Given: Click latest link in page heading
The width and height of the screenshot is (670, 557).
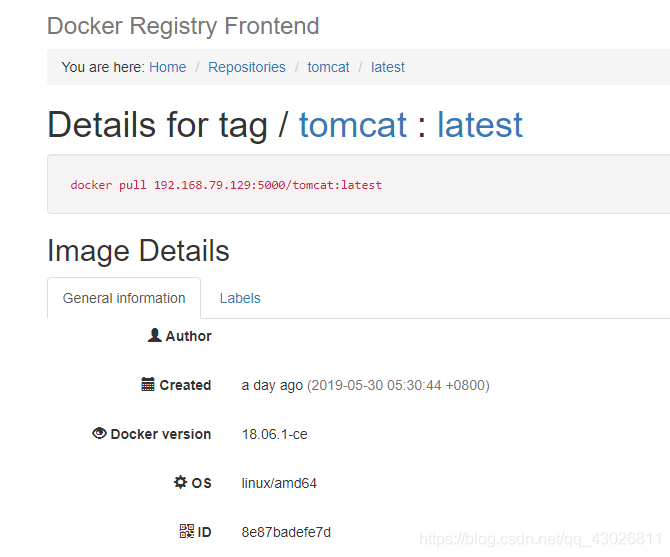Looking at the screenshot, I should [x=479, y=125].
